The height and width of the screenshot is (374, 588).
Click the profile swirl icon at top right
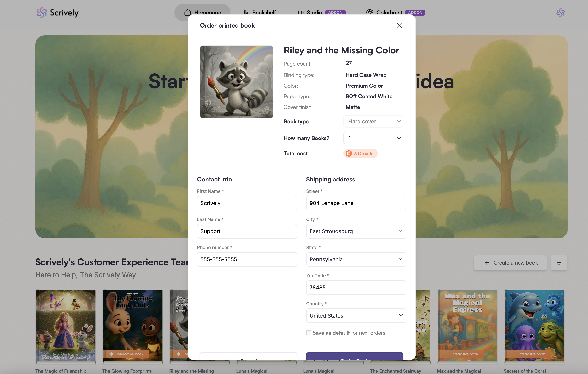560,12
